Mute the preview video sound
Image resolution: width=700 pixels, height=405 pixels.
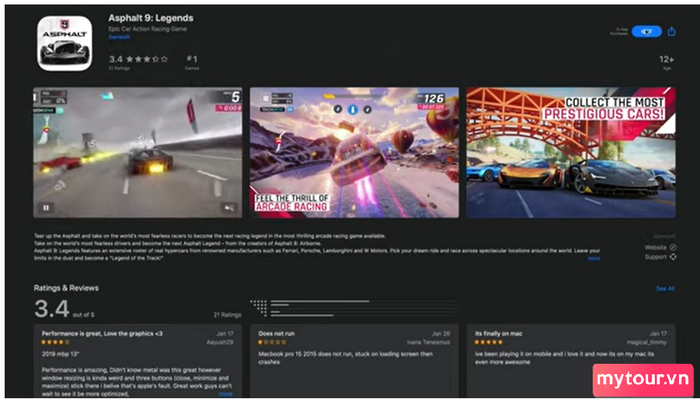[x=229, y=208]
